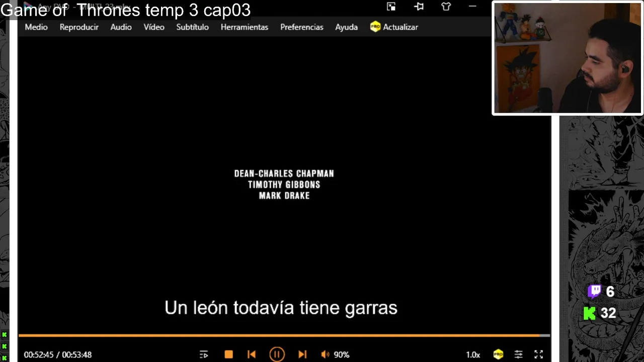
Task: Click the Twitch viewer count icon
Action: click(594, 291)
